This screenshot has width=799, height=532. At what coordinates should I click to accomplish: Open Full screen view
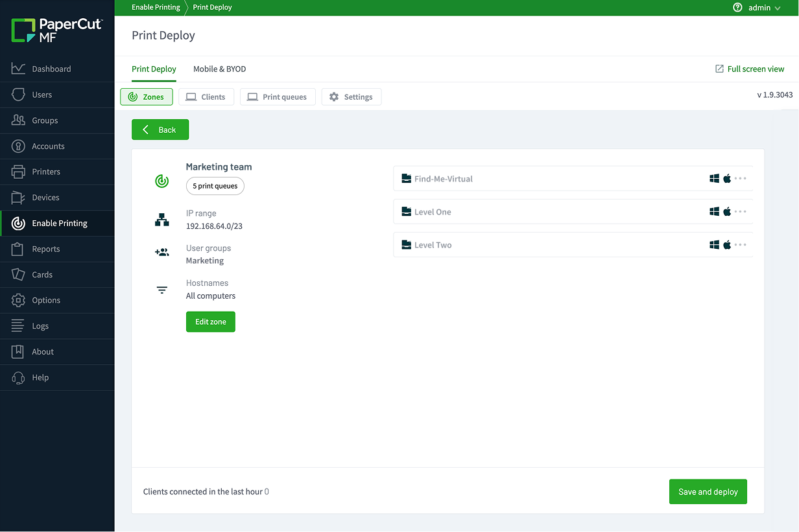point(750,69)
